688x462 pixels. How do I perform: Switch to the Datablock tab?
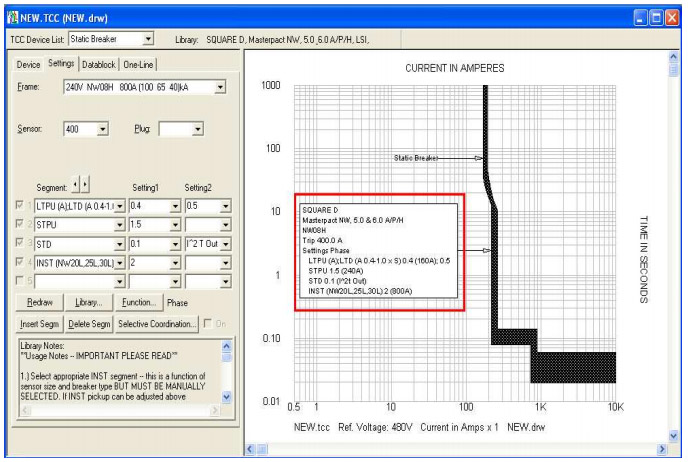99,64
